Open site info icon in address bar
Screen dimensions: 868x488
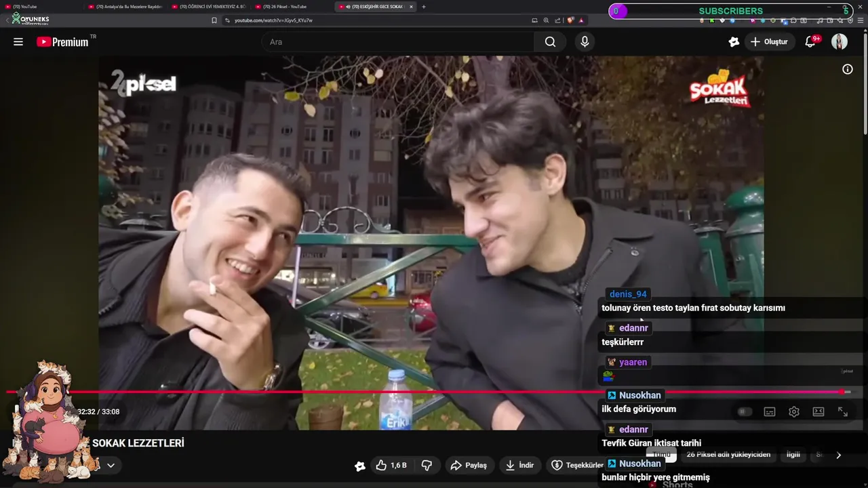227,20
